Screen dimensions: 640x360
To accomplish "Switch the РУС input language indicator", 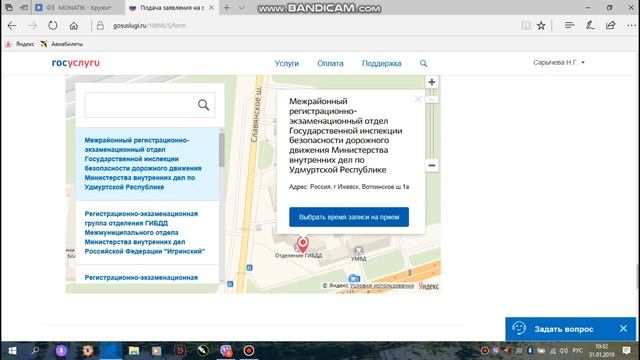I will tap(578, 351).
